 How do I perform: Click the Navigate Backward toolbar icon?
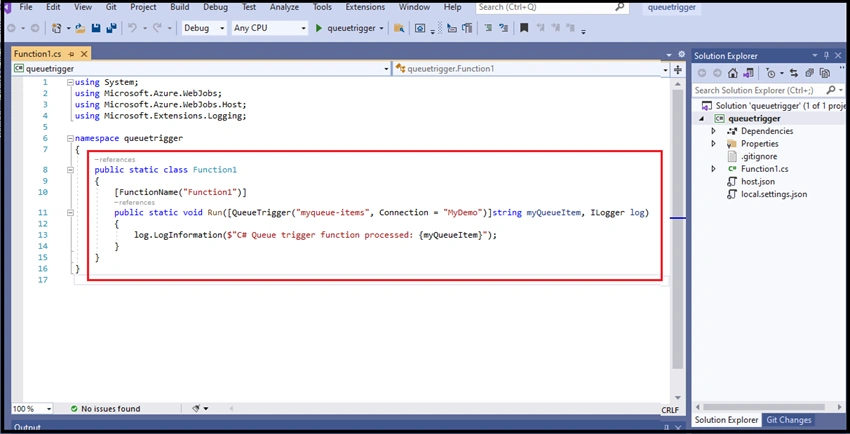click(x=11, y=28)
